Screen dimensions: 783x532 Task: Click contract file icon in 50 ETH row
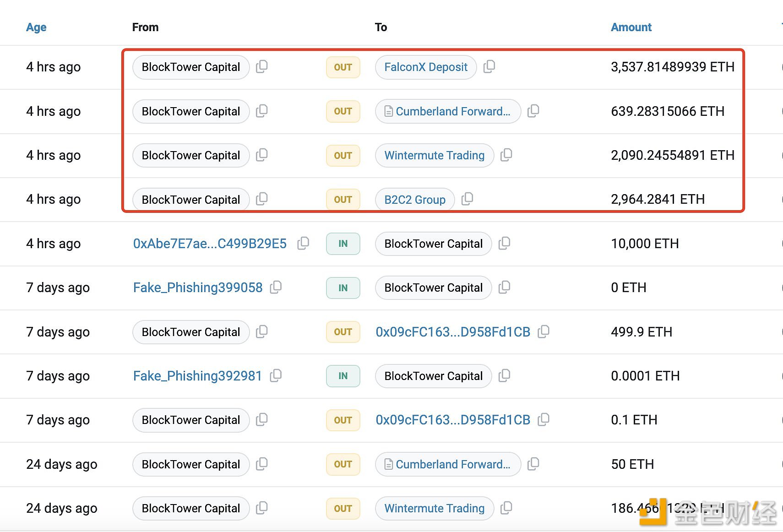coord(388,464)
